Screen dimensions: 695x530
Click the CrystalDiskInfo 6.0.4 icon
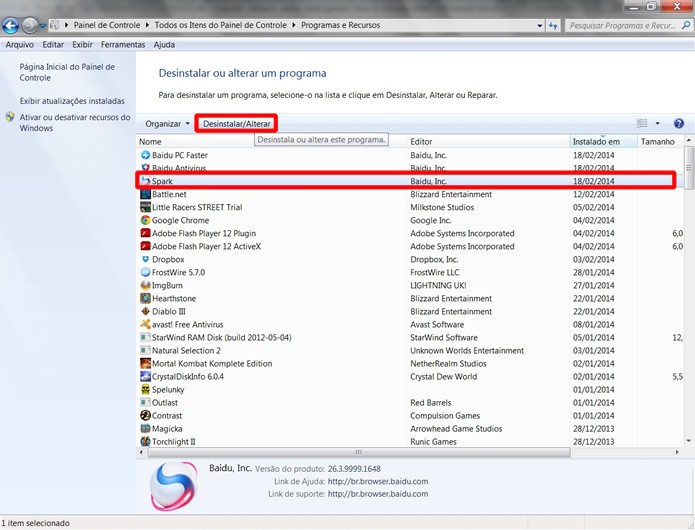(145, 376)
